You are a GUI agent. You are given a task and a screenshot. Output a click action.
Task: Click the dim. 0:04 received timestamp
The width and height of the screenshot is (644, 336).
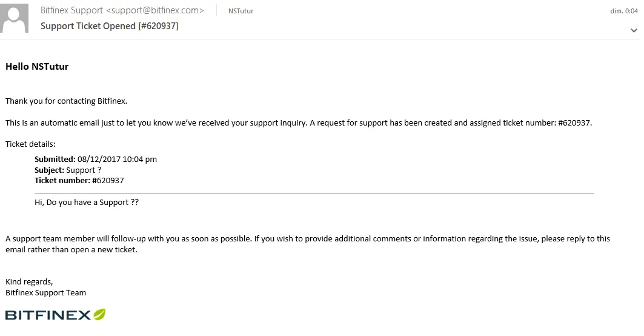[624, 11]
